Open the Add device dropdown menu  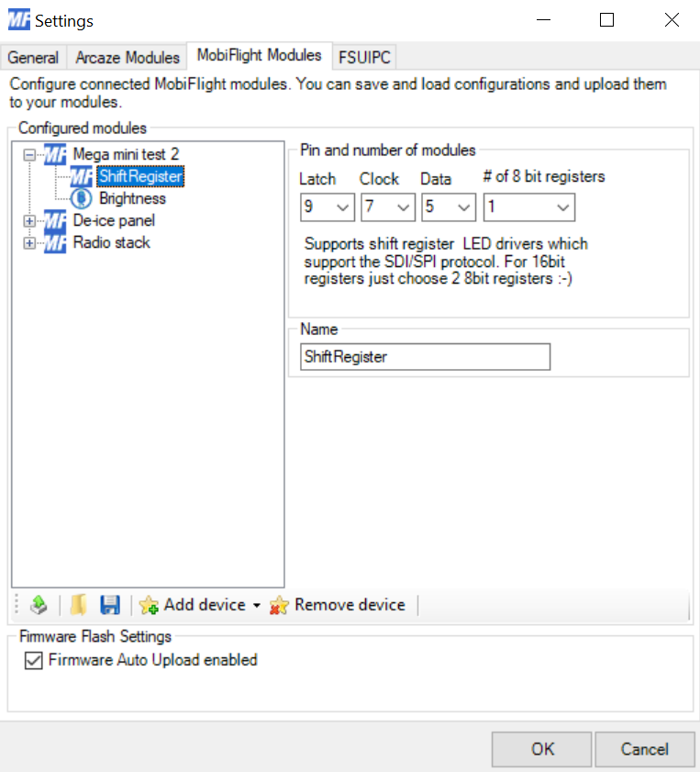point(200,605)
